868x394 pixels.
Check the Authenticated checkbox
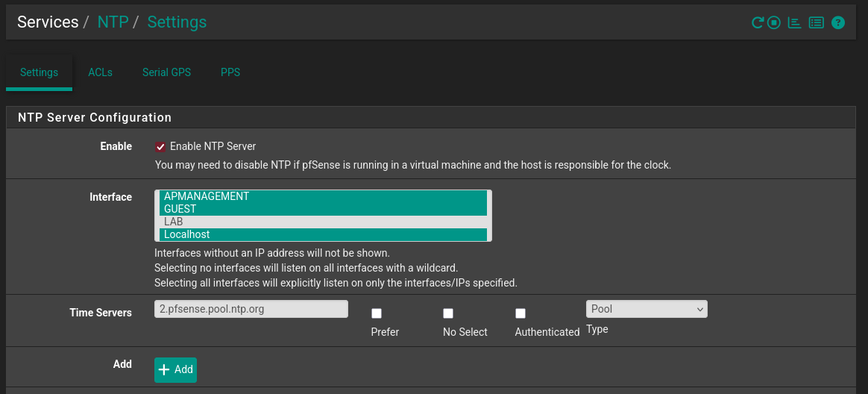pos(521,313)
